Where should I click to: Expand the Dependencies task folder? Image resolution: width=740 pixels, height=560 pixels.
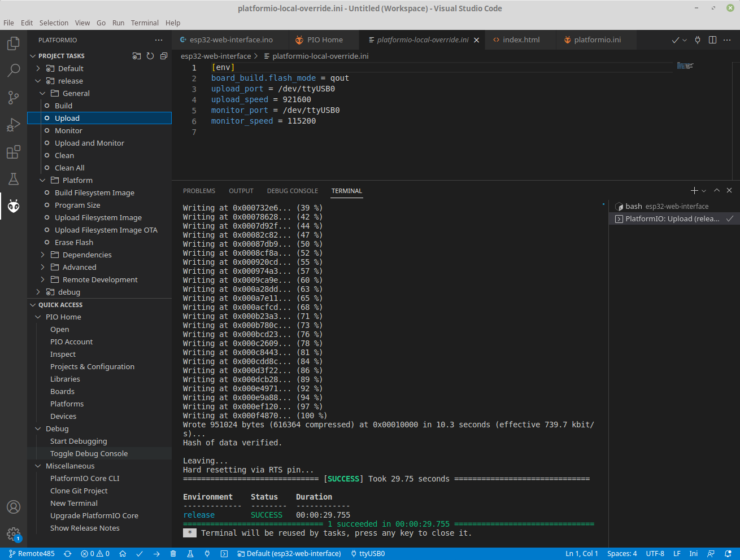42,255
